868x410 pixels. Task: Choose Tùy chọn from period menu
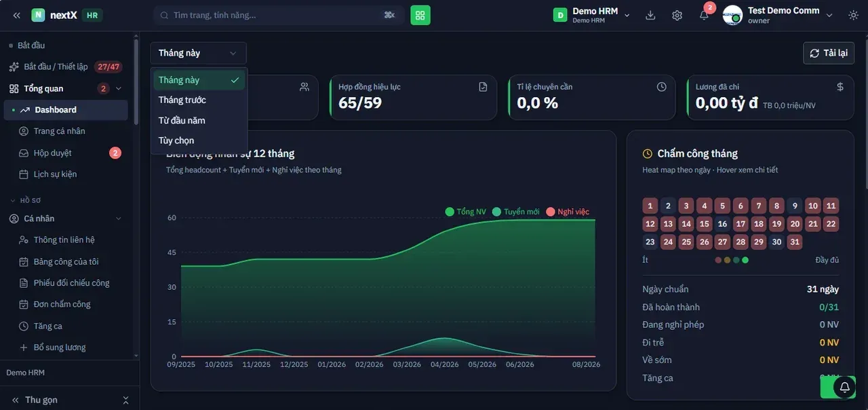point(199,141)
